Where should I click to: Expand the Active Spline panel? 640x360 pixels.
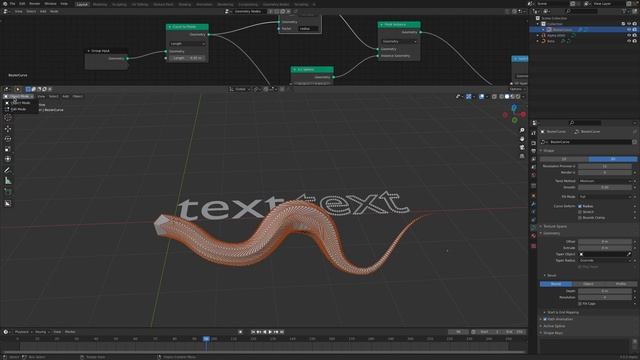pyautogui.click(x=553, y=326)
